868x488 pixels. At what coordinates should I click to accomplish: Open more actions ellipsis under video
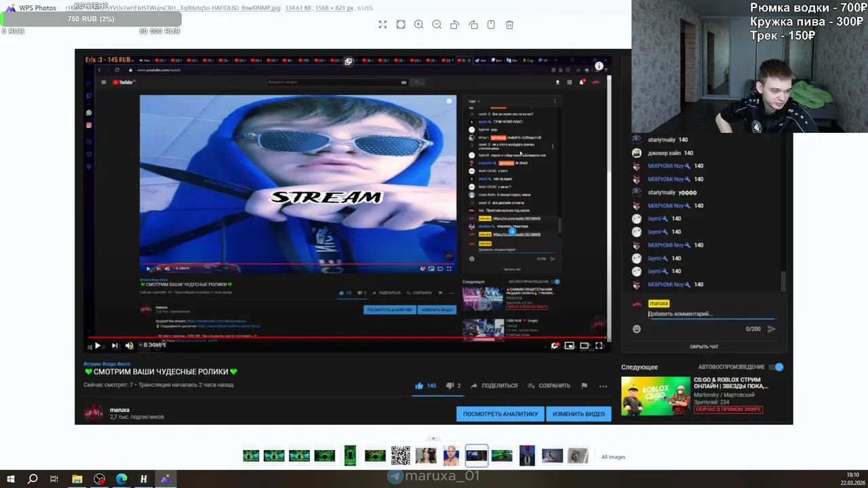pyautogui.click(x=603, y=386)
